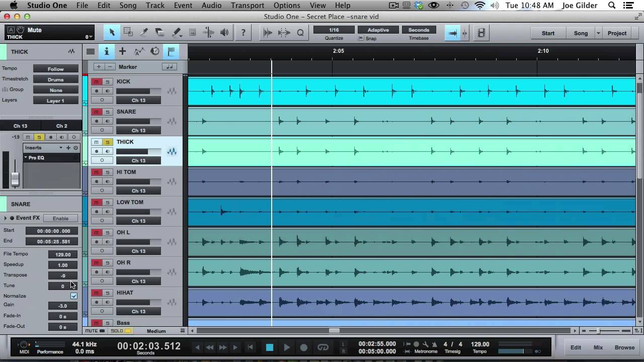
Task: Open the Audio menu
Action: 211,6
